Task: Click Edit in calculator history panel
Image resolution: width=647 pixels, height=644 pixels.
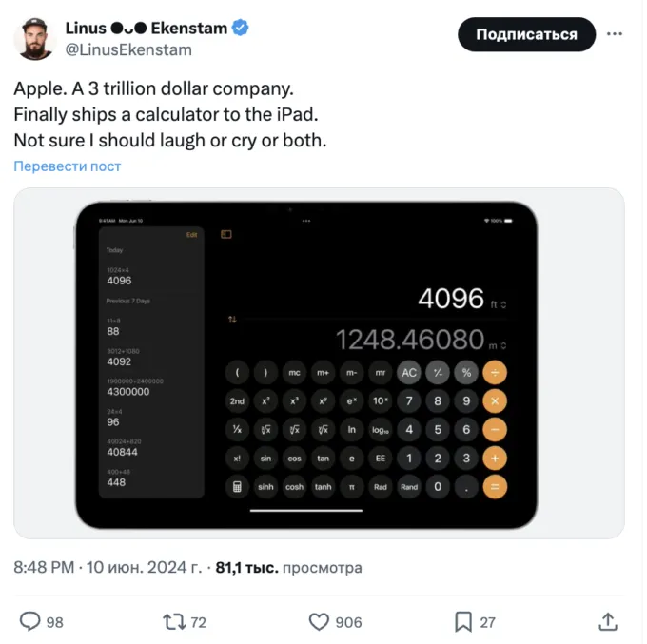Action: tap(192, 234)
